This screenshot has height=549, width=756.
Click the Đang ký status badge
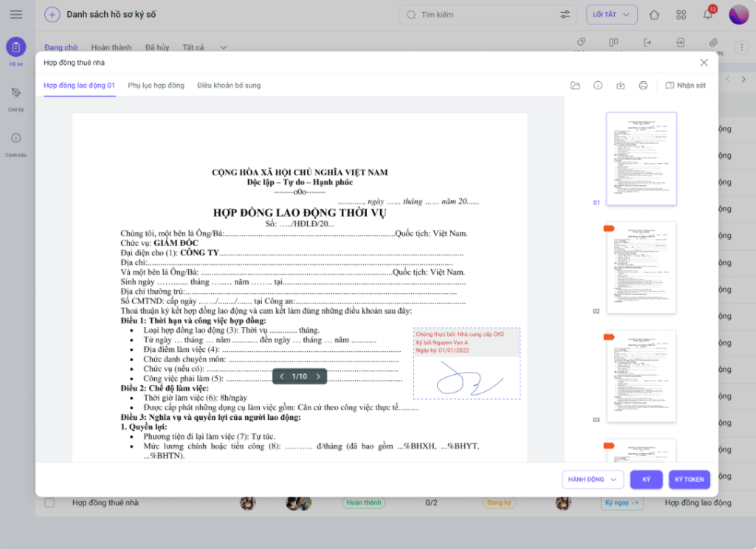499,503
